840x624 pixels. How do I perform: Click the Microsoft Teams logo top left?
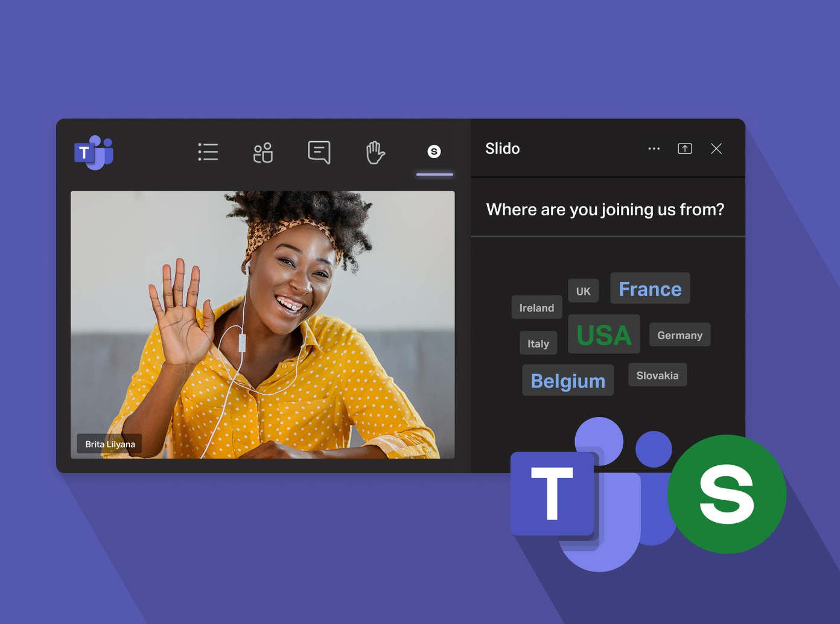[x=93, y=153]
